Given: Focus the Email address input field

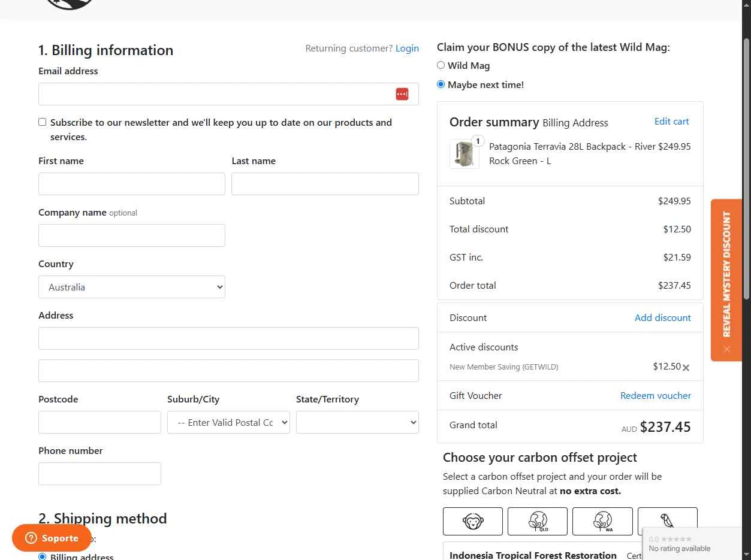Looking at the screenshot, I should coord(228,94).
